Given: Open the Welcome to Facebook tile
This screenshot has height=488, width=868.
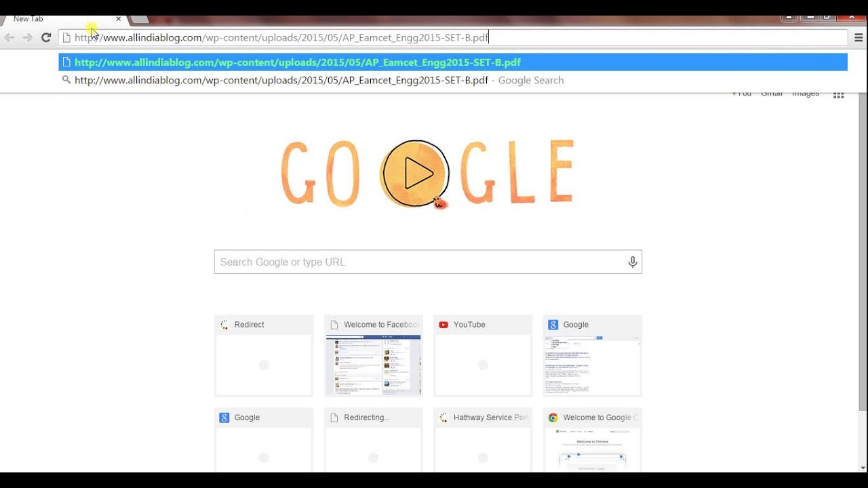Looking at the screenshot, I should coord(374,356).
